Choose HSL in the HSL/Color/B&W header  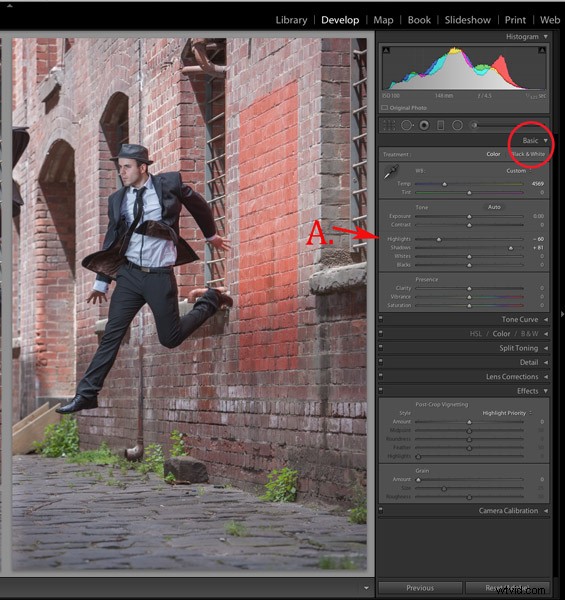(x=475, y=334)
